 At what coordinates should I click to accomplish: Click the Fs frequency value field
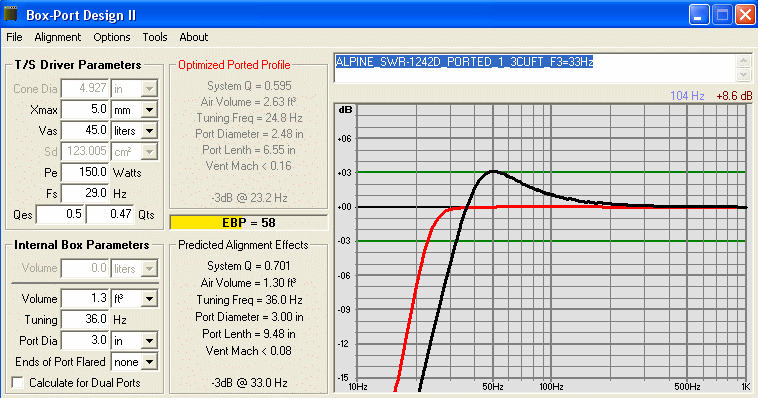pos(85,193)
